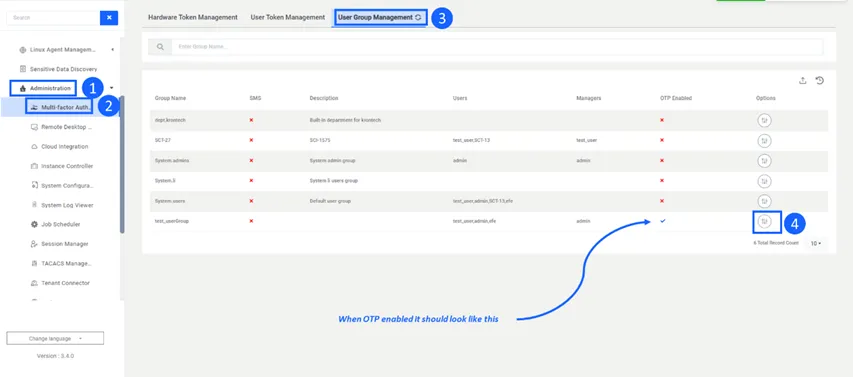Click the Tenant Connector icon
The image size is (853, 377).
(x=34, y=283)
